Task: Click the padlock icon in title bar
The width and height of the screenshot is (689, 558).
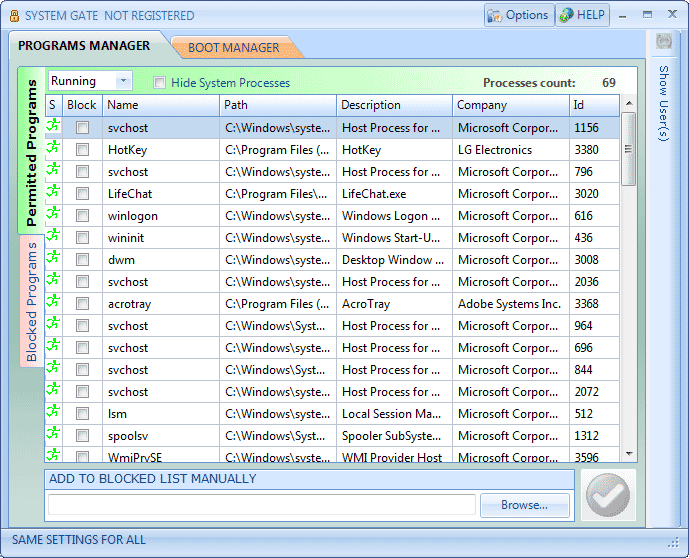Action: [14, 16]
